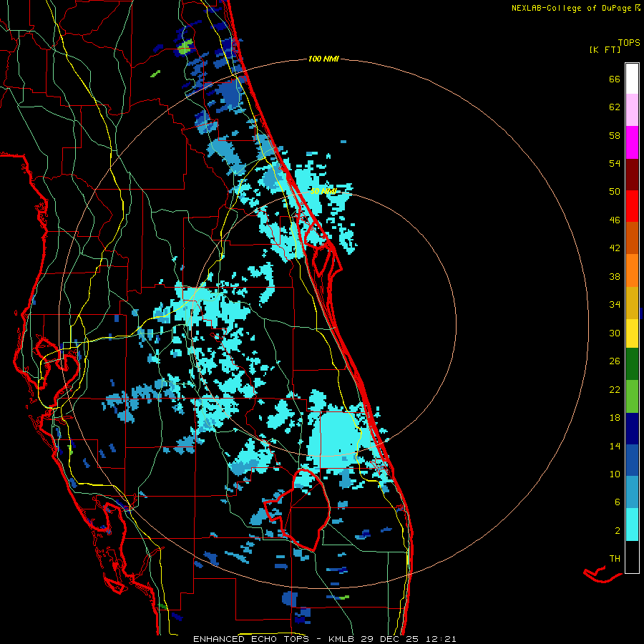Click the 50 NMI range ring label
Screen dimensions: 644x644
point(323,191)
